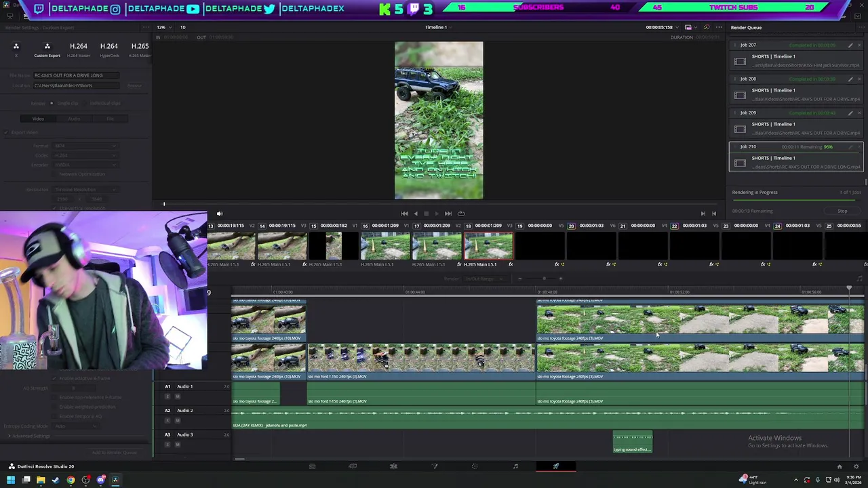Image resolution: width=868 pixels, height=488 pixels.
Task: Edit Job 208 with pencil icon
Action: point(850,79)
